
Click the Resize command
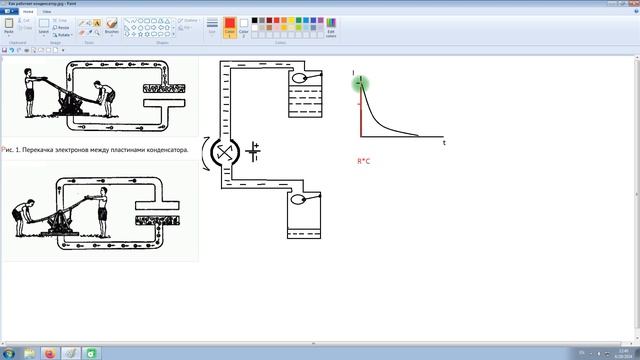coord(61,28)
